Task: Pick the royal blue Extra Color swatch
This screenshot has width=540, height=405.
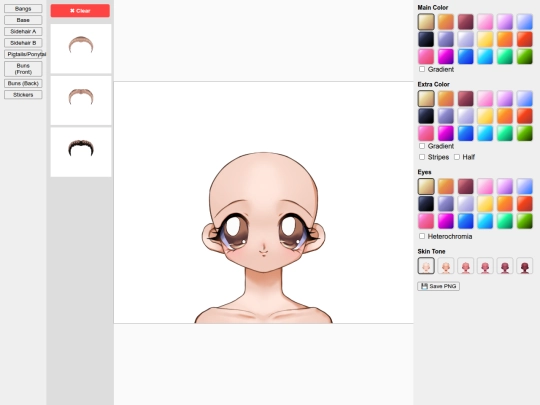Action: click(466, 133)
